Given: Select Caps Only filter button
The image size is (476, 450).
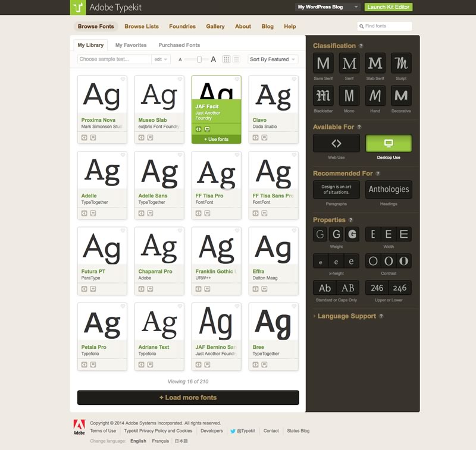Looking at the screenshot, I should pos(348,288).
